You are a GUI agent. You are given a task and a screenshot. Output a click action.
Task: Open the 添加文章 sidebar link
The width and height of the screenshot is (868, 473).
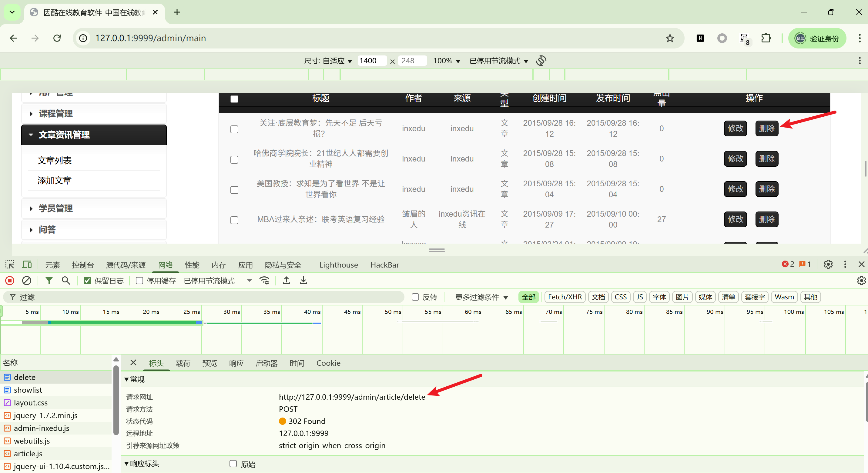point(55,181)
